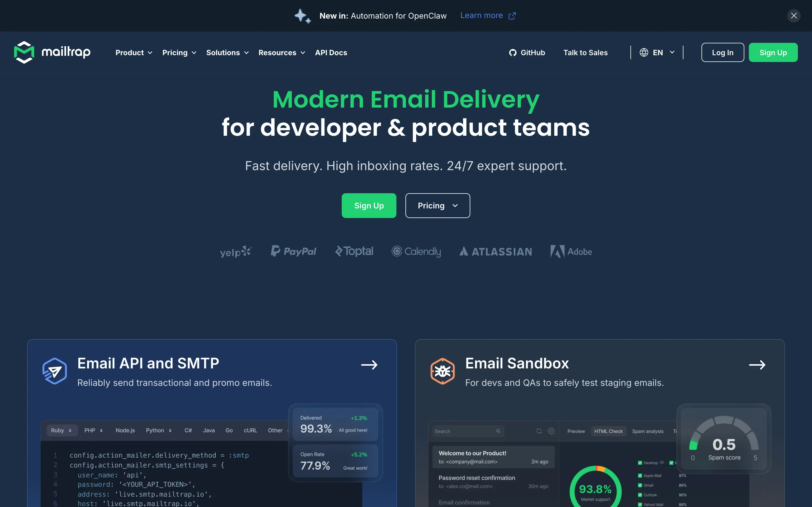Click the sandbox refresh icon
Viewport: 812px width, 507px height.
click(x=539, y=431)
